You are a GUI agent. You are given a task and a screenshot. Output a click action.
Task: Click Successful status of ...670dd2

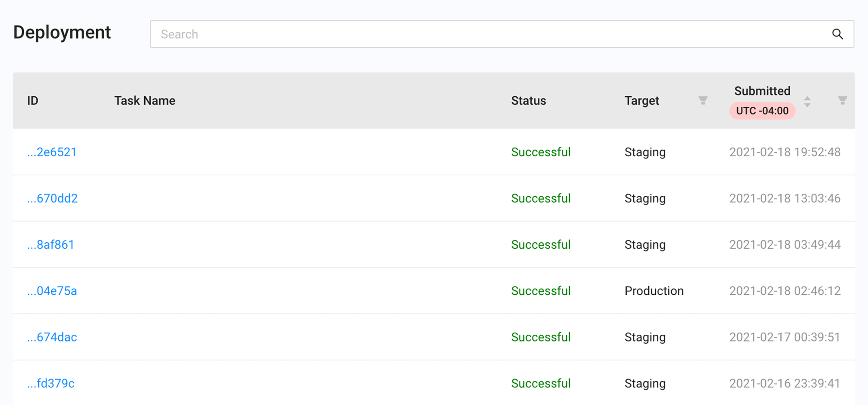tap(541, 198)
